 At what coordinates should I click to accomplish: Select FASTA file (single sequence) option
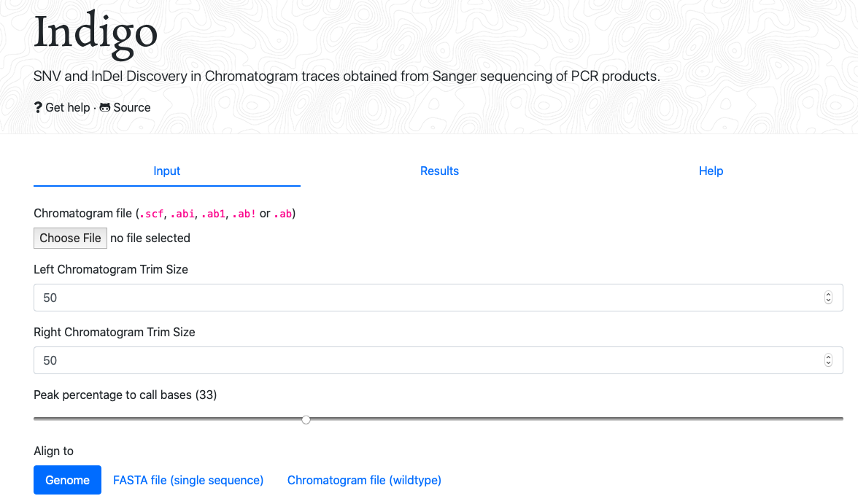(188, 480)
